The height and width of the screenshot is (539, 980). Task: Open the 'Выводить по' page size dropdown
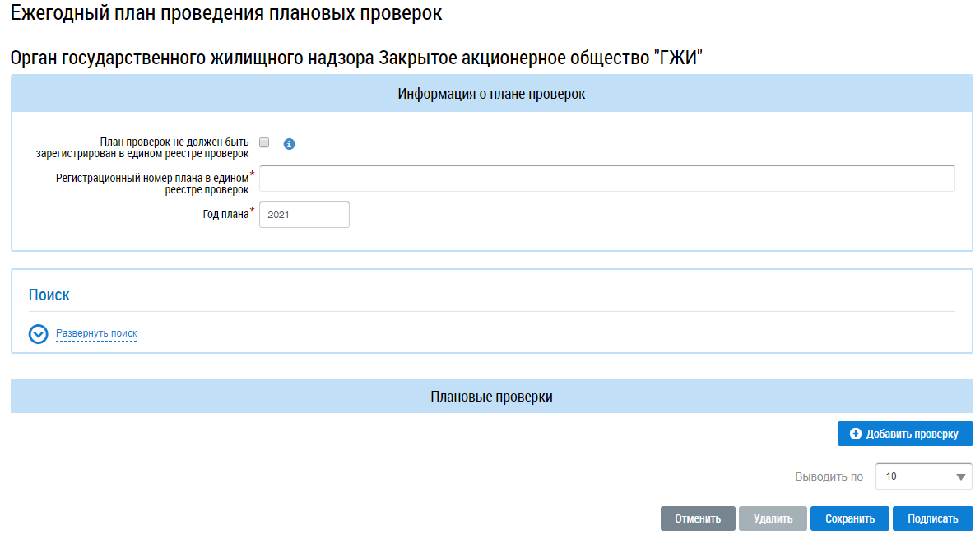click(x=923, y=476)
